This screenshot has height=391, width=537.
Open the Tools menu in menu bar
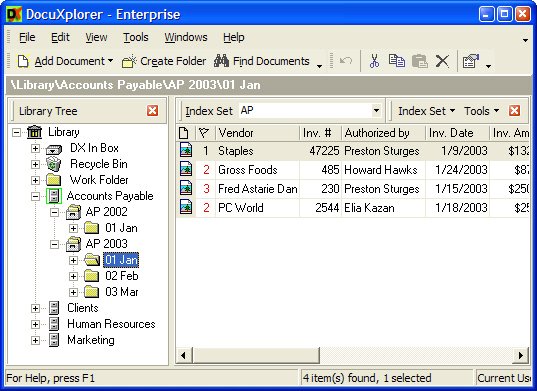tap(136, 37)
